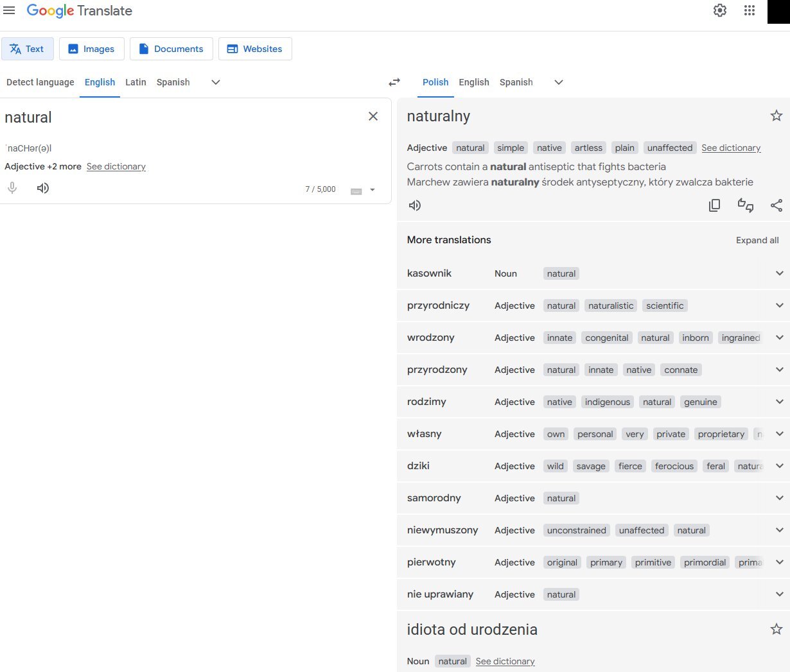The image size is (790, 672).
Task: Expand more target languages list
Action: 559,82
